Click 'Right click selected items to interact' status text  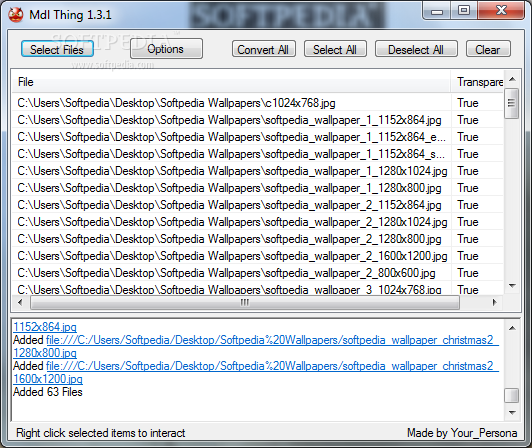coord(100,433)
